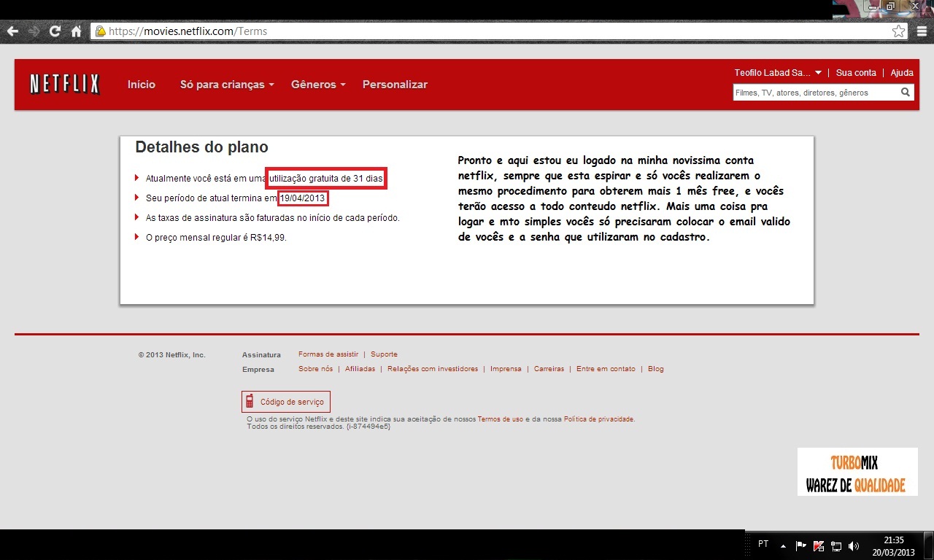The width and height of the screenshot is (934, 560).
Task: Open the Carreiras link
Action: point(549,369)
